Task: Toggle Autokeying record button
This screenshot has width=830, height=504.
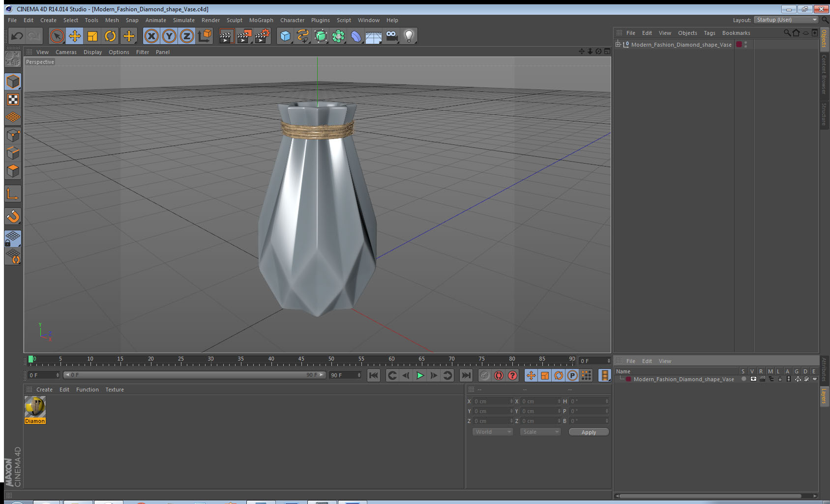Action: (499, 375)
